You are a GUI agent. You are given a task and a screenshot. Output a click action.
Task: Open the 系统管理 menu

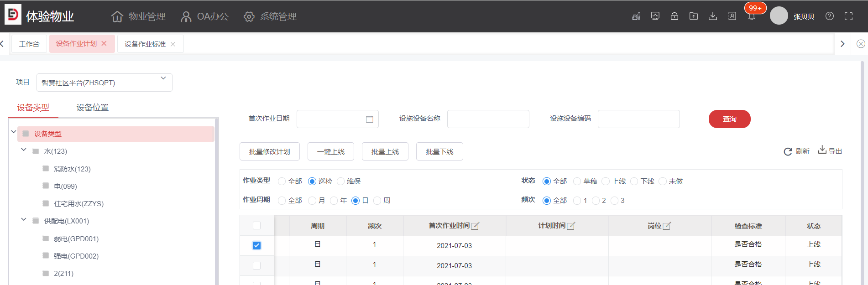tap(270, 16)
